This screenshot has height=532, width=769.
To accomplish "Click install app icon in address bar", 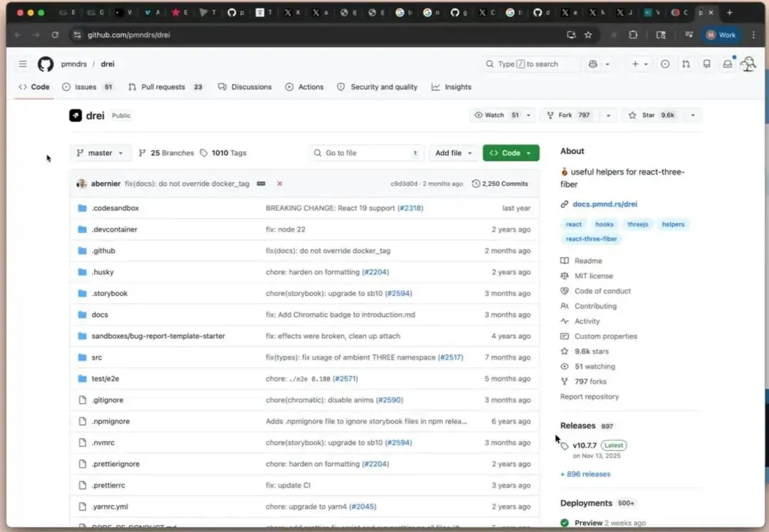I will [571, 35].
